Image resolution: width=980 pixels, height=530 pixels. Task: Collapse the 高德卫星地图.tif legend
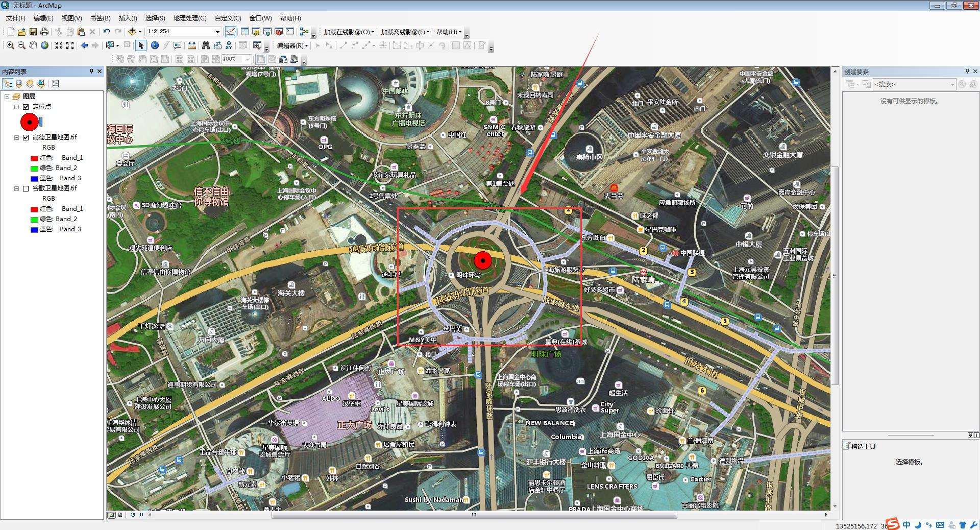[16, 137]
